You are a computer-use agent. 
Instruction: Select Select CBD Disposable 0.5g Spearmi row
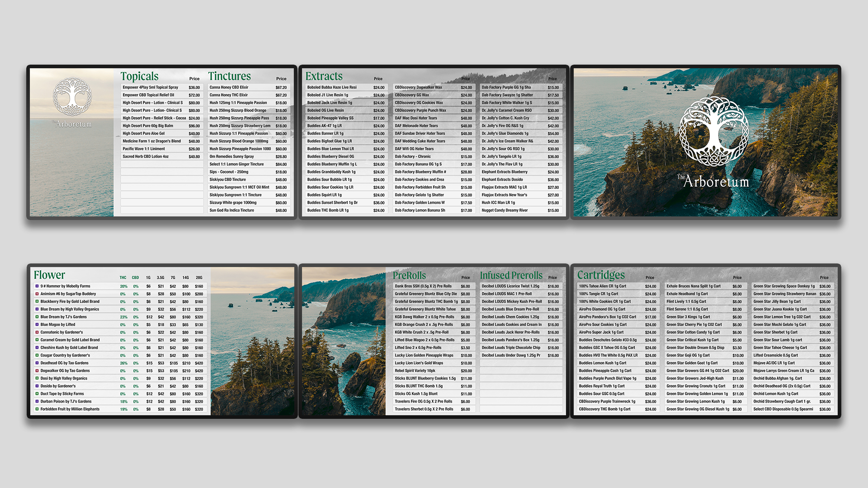tap(793, 409)
